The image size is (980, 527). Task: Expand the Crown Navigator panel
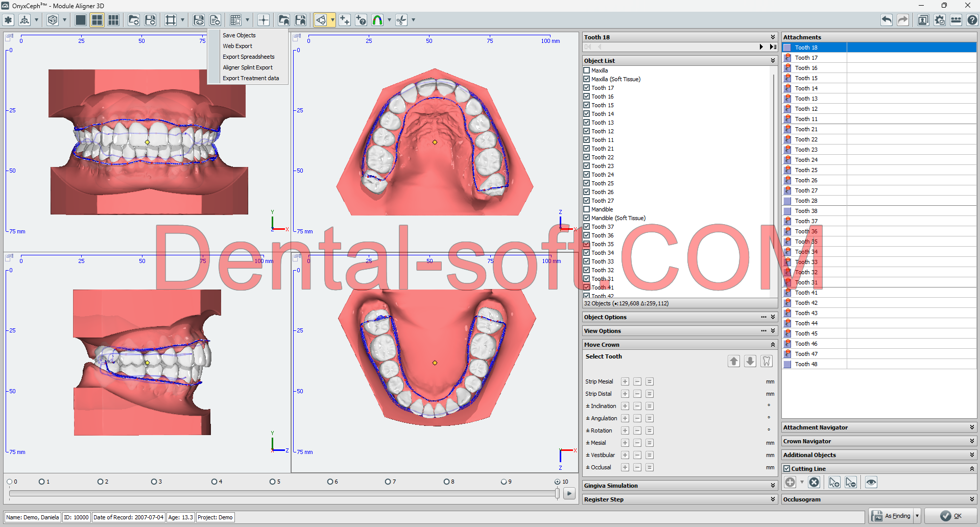[x=972, y=441]
